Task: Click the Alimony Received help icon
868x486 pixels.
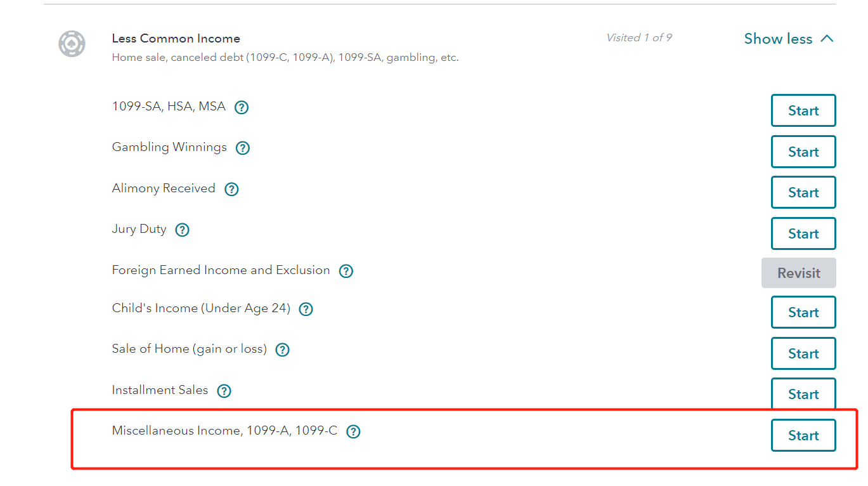Action: point(231,189)
